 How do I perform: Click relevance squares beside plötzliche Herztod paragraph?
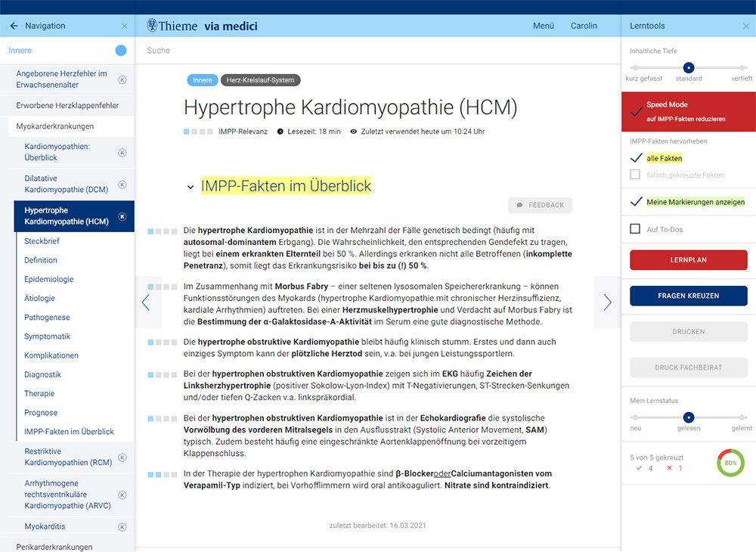[x=162, y=343]
